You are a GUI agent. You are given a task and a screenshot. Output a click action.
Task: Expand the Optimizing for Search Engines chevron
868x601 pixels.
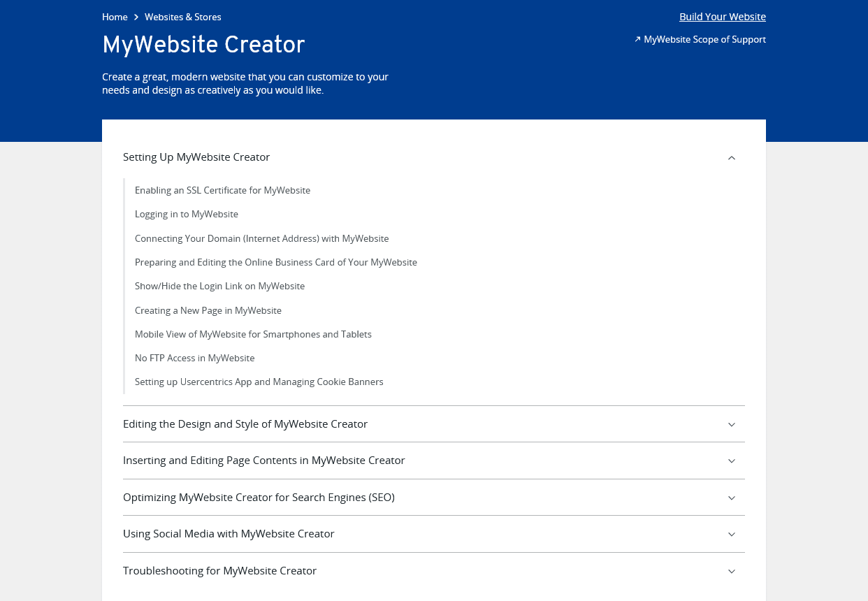pos(732,498)
